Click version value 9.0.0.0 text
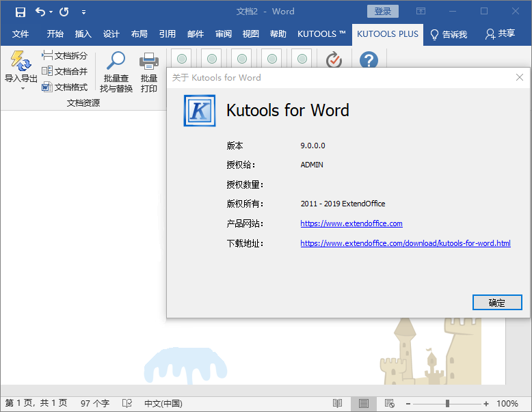Viewport: 532px width, 412px height. tap(312, 146)
